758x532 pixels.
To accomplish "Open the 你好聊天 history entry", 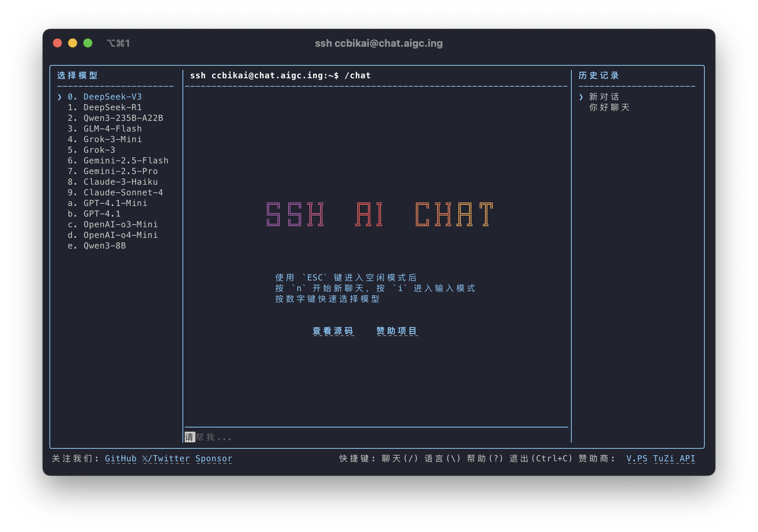I will point(609,108).
